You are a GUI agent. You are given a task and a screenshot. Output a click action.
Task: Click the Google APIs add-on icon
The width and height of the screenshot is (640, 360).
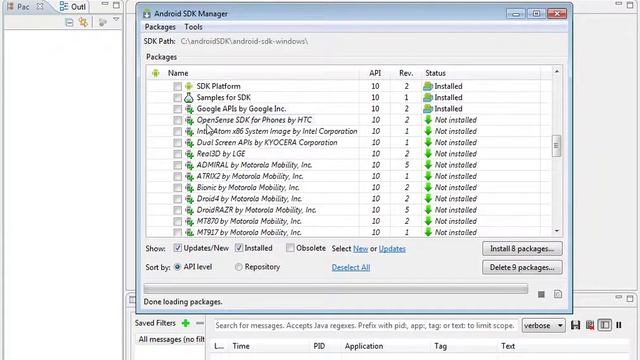189,109
